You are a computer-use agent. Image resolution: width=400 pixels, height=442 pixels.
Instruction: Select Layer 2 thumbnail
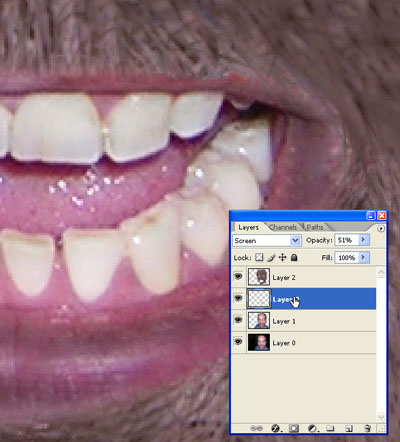(259, 277)
